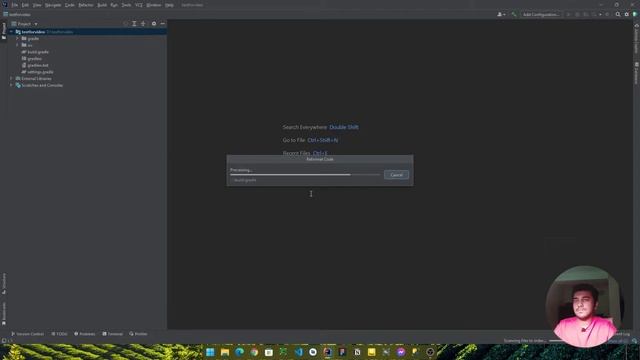Open the Structure side tab

(4, 283)
